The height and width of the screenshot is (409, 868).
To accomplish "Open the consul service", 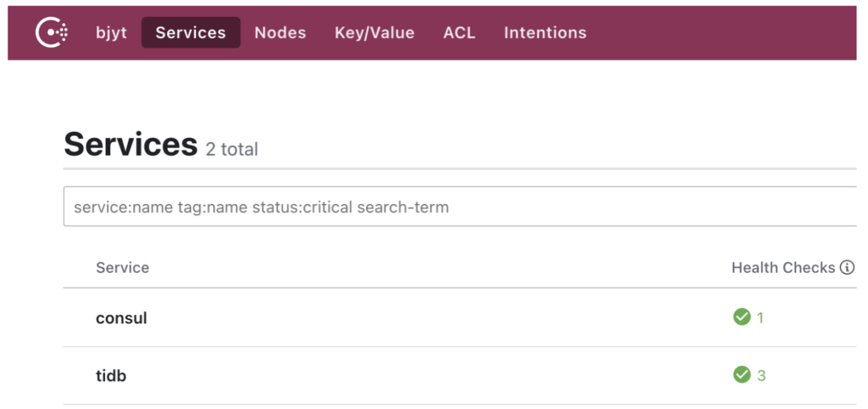I will point(121,318).
